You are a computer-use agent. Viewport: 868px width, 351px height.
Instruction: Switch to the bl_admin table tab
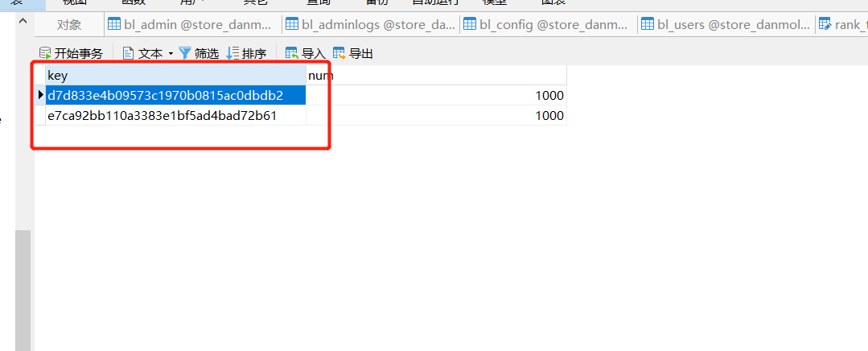click(x=192, y=24)
